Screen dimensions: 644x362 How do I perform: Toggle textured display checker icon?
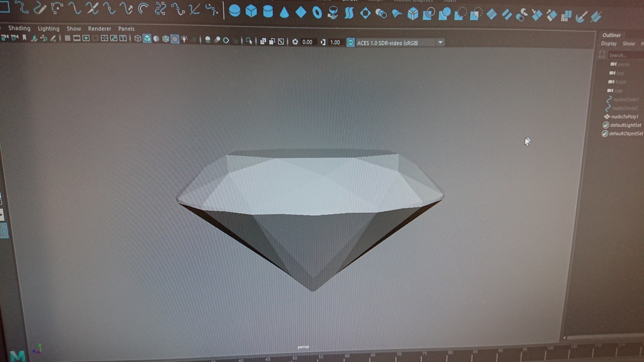[x=175, y=39]
